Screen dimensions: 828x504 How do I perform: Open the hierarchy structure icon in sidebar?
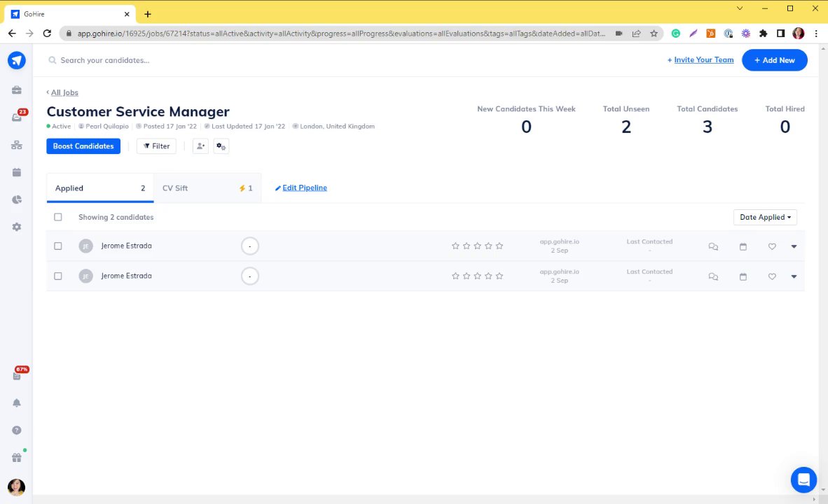(x=16, y=145)
